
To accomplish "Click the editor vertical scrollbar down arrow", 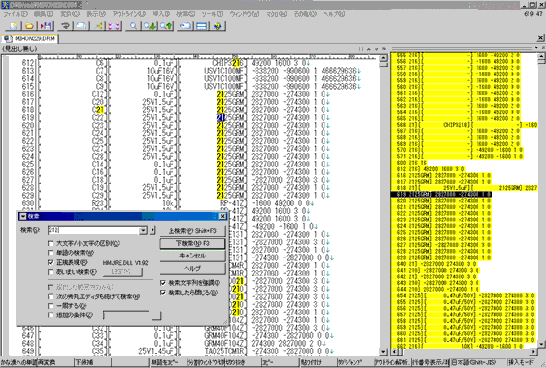I will [383, 352].
